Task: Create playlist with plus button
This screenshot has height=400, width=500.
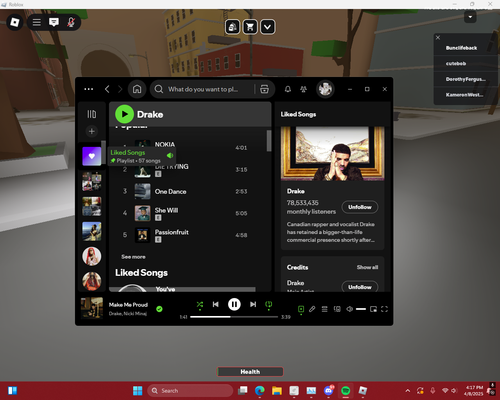Action: (x=92, y=131)
